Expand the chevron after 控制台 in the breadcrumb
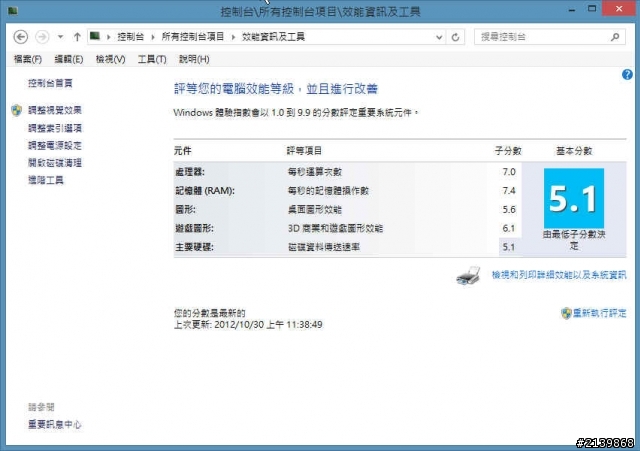Image resolution: width=640 pixels, height=451 pixels. (x=153, y=37)
